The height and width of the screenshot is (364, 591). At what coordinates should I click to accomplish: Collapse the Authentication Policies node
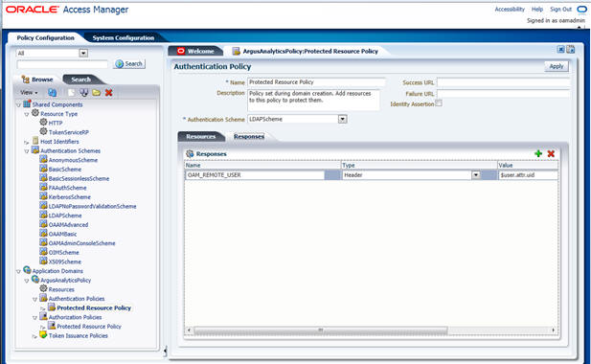35,299
